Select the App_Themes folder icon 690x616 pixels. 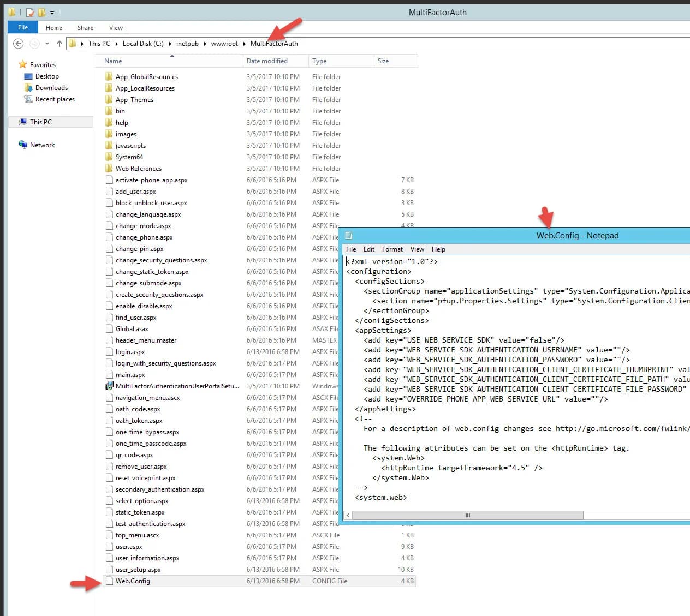pos(109,100)
